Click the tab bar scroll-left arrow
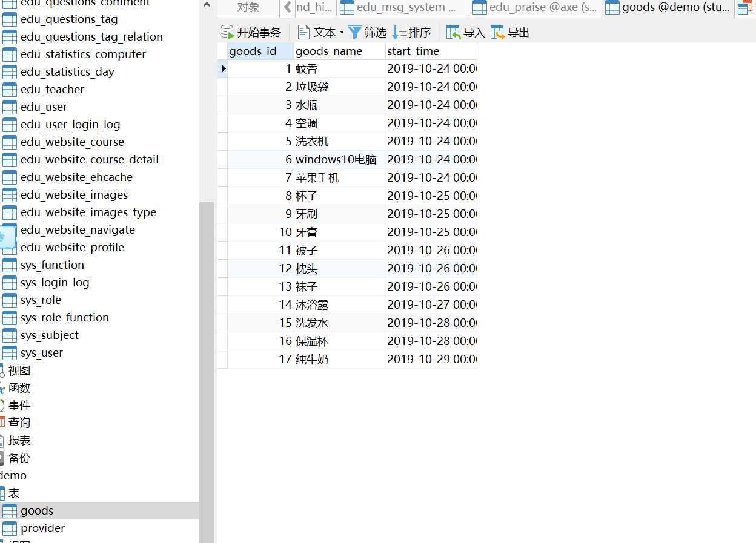The height and width of the screenshot is (543, 756). pyautogui.click(x=287, y=8)
